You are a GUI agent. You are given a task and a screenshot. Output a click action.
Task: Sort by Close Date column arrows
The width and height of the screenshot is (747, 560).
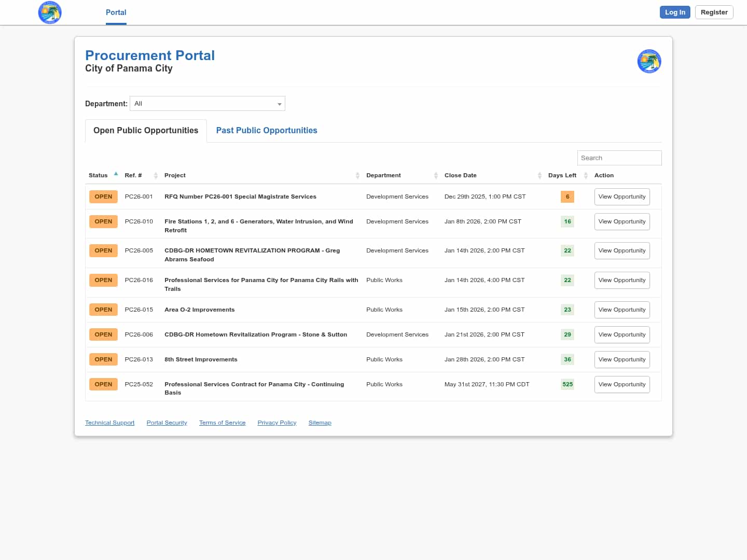coord(539,176)
